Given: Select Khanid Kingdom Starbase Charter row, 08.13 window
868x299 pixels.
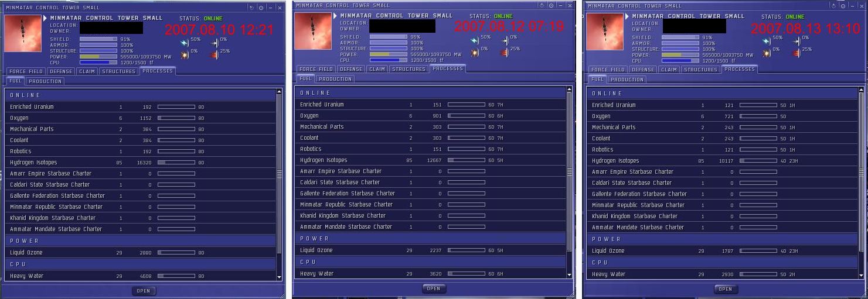Looking at the screenshot, I should [x=722, y=216].
